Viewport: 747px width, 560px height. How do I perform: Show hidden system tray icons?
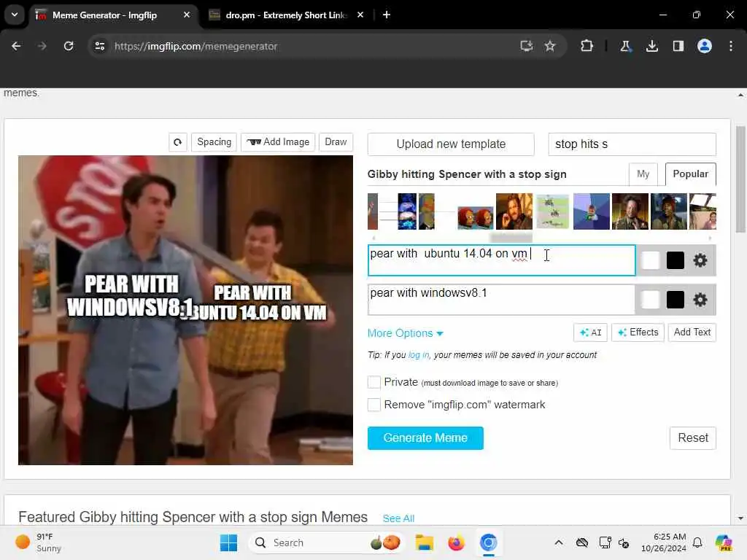tap(559, 542)
